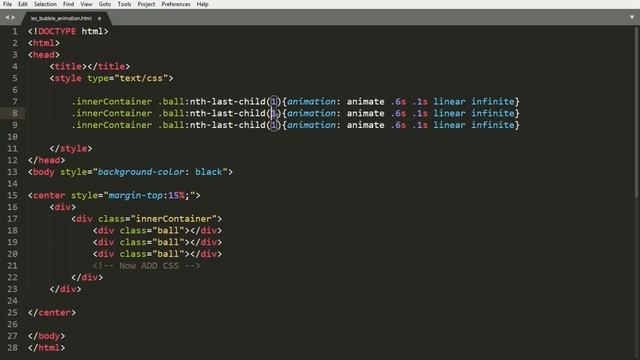Open the Project menu
The image size is (640, 360).
tap(146, 4)
